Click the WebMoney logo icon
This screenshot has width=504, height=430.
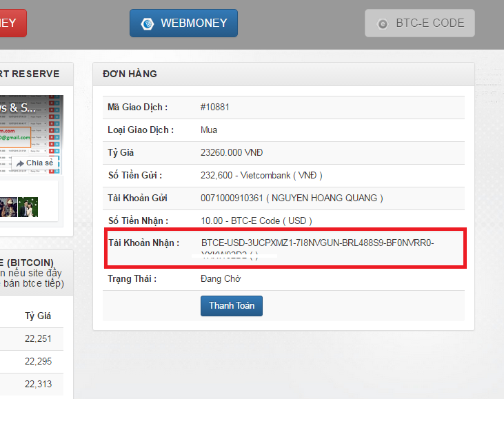tap(148, 23)
